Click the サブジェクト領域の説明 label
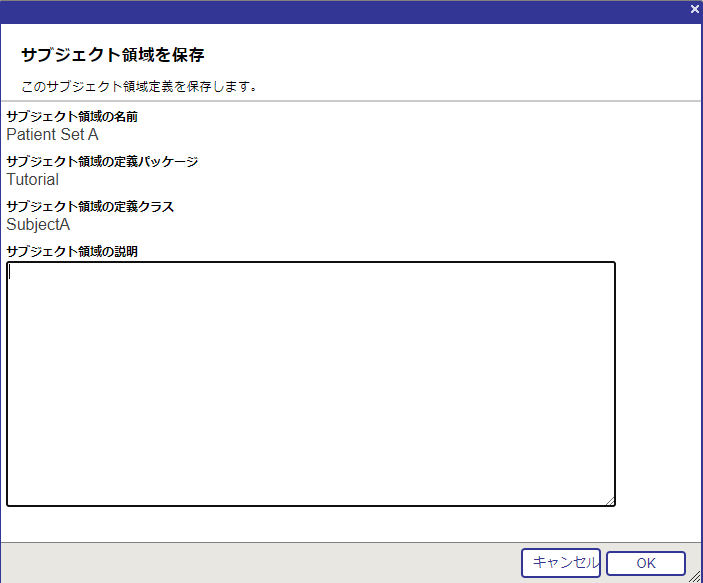Screen dimensions: 703x583 72,251
